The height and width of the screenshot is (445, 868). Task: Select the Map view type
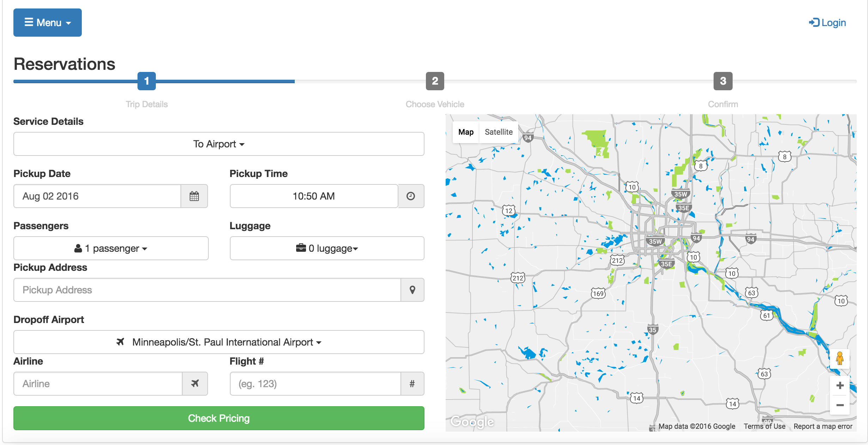(x=466, y=132)
